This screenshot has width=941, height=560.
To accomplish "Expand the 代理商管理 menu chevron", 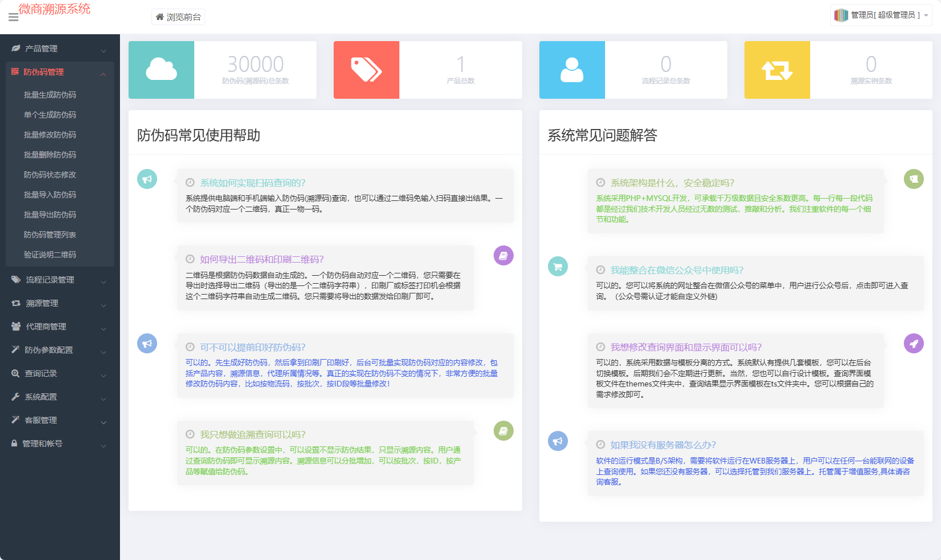I will coord(103,328).
